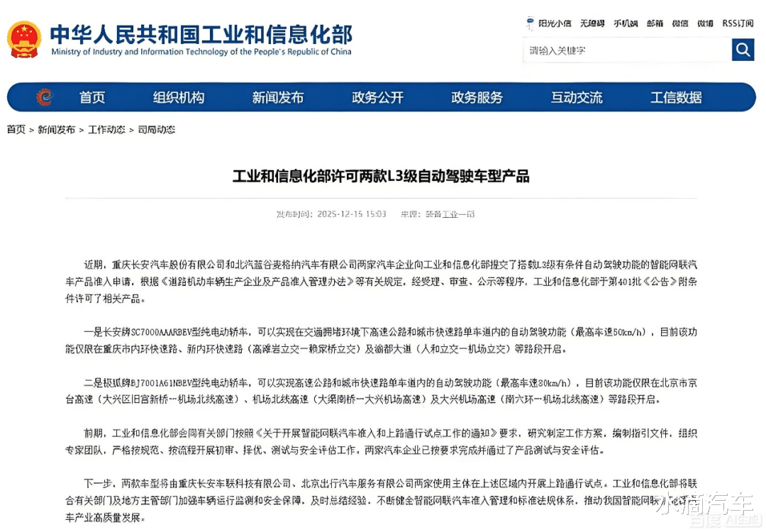766x532 pixels.
Task: Click the paragraph starting with 下一步，两款车型
Action: 381,500
